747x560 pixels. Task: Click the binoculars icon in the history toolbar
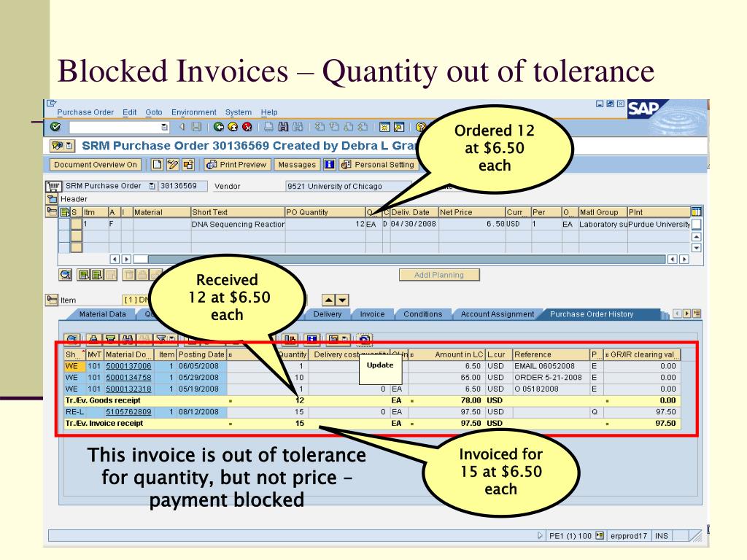point(127,340)
